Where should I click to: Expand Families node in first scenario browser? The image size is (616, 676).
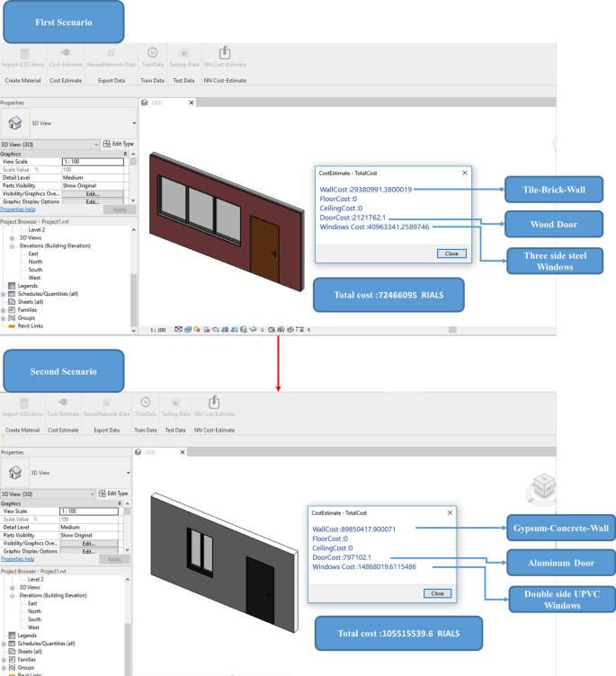pos(3,310)
